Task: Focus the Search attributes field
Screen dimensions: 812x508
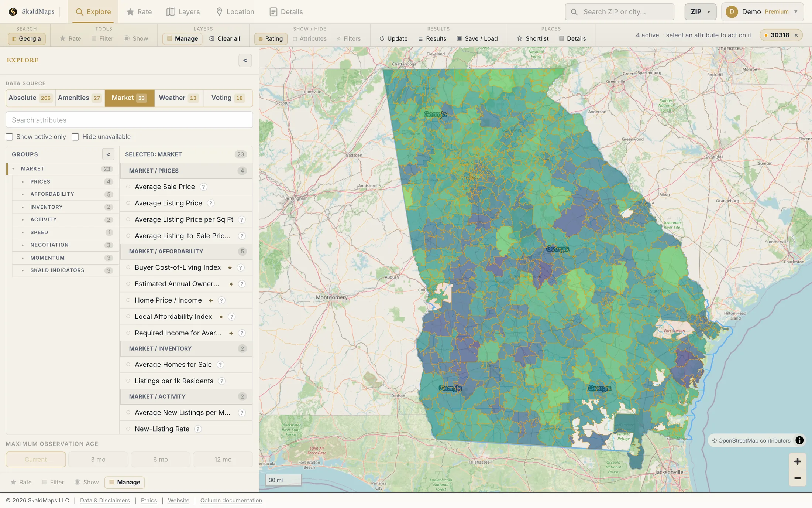Action: 129,120
